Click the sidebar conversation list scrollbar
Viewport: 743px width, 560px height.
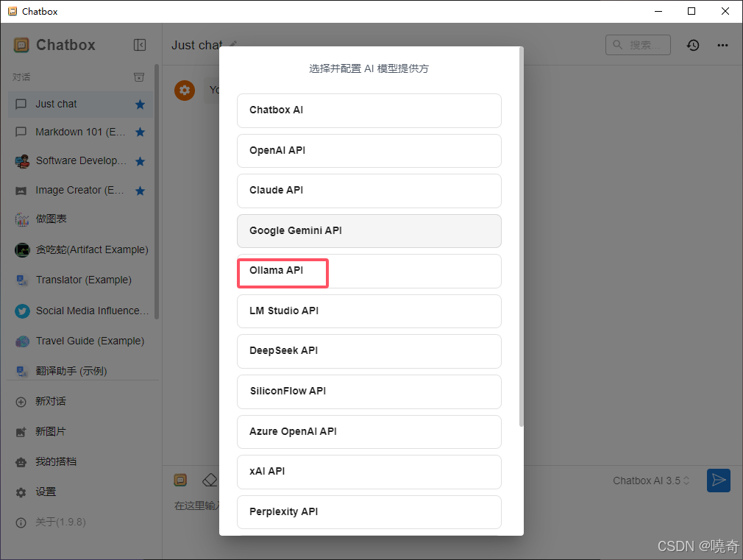coord(157,192)
